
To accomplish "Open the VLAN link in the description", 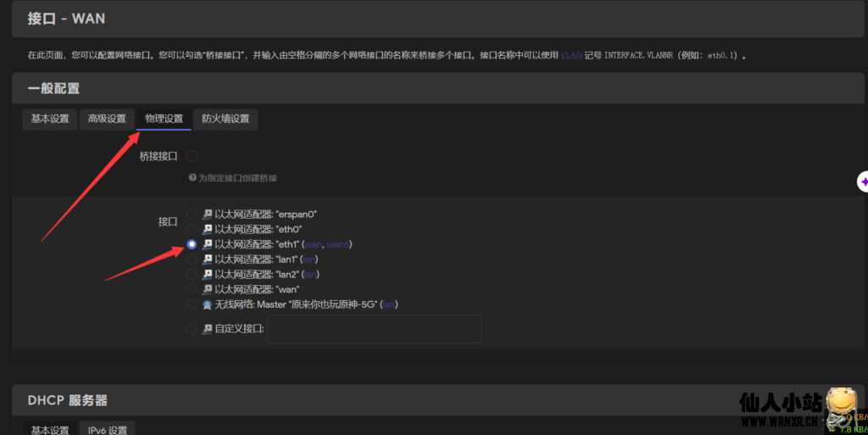I will click(x=571, y=55).
